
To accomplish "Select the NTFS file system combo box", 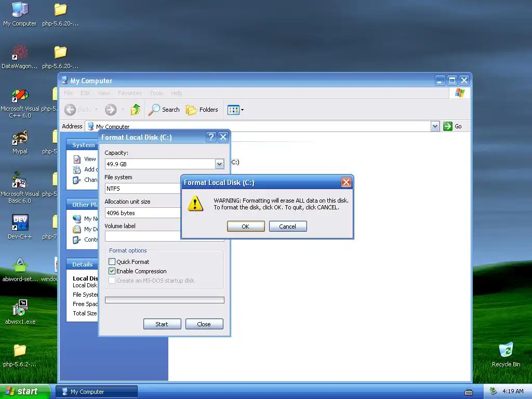I will (143, 189).
